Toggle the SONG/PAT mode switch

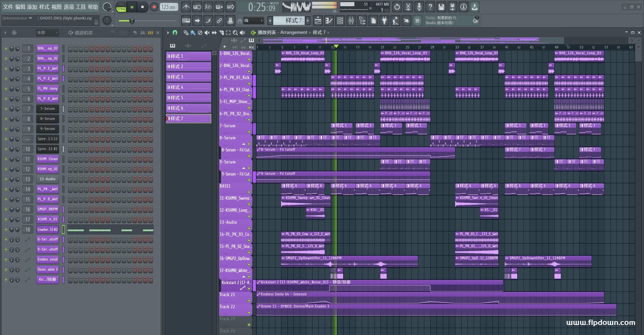121,7
